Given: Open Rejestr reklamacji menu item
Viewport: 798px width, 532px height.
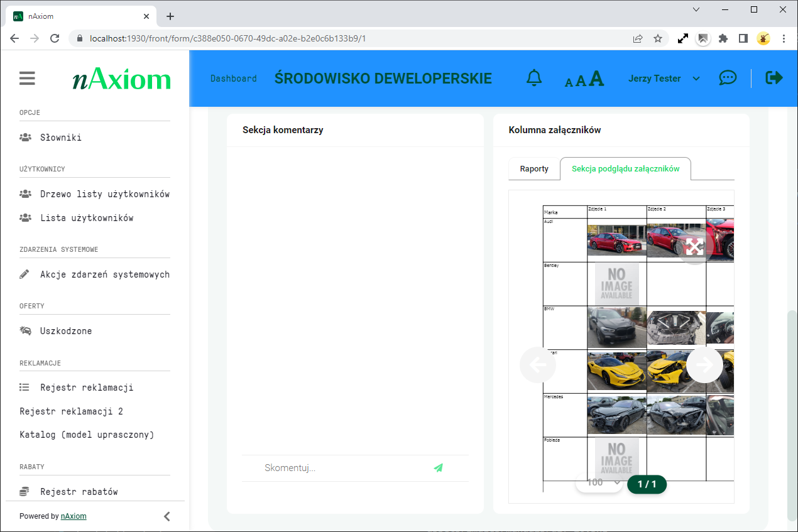Looking at the screenshot, I should (x=87, y=388).
